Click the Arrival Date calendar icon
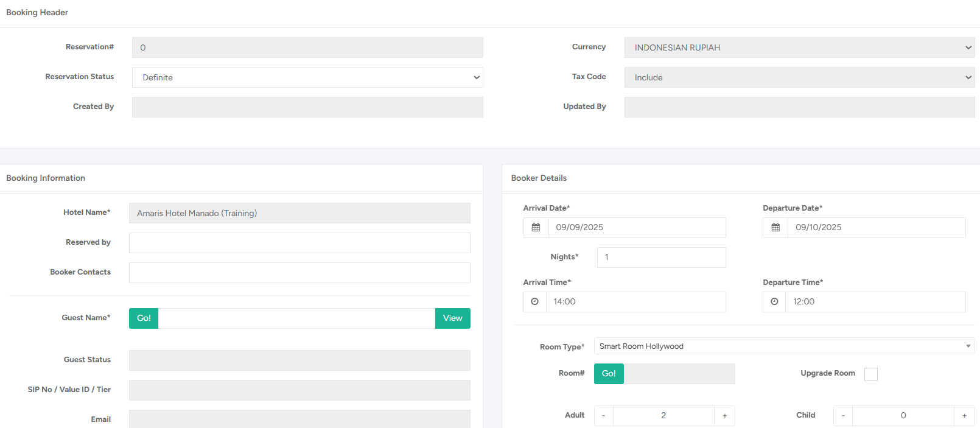This screenshot has width=980, height=428. [x=536, y=228]
